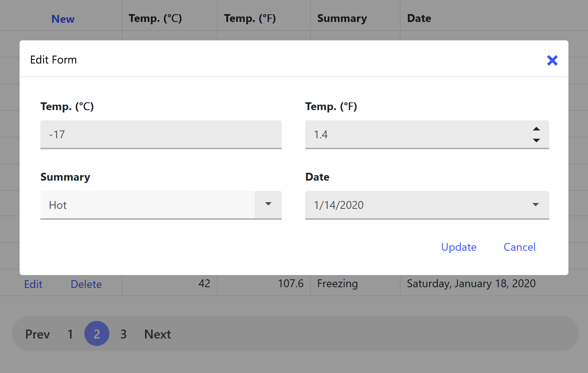Select page 1 in the pager

pos(70,334)
